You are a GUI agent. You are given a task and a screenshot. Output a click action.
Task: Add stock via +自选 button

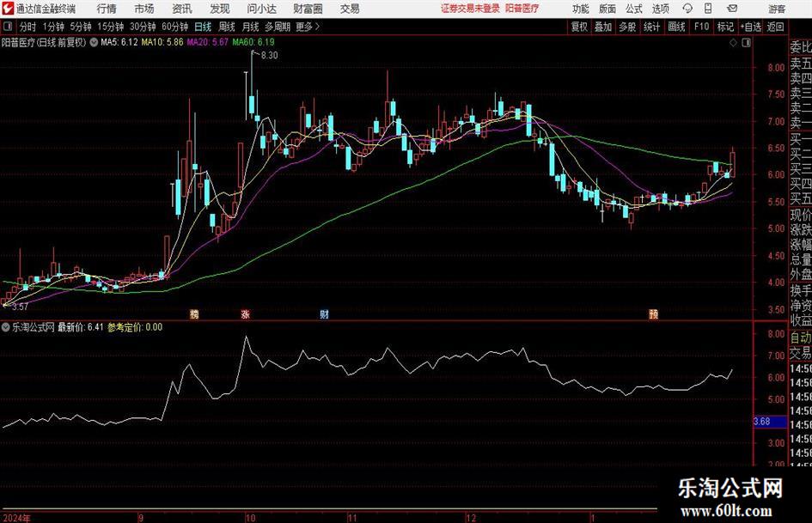click(x=750, y=27)
